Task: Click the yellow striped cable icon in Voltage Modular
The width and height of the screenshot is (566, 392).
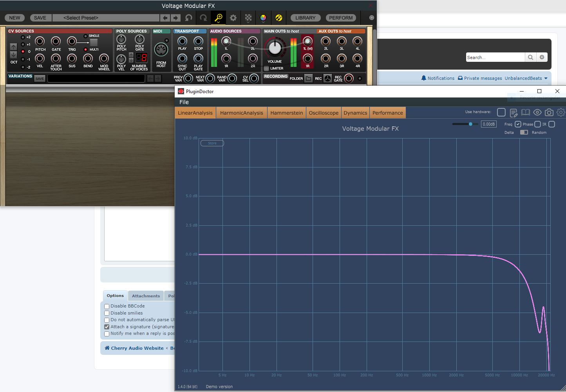Action: pos(278,18)
